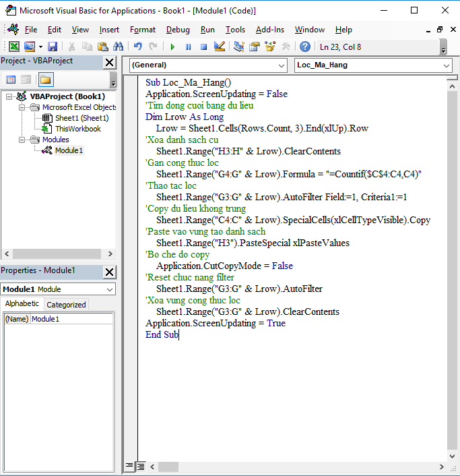Save the workbook with the floppy icon

pos(52,47)
